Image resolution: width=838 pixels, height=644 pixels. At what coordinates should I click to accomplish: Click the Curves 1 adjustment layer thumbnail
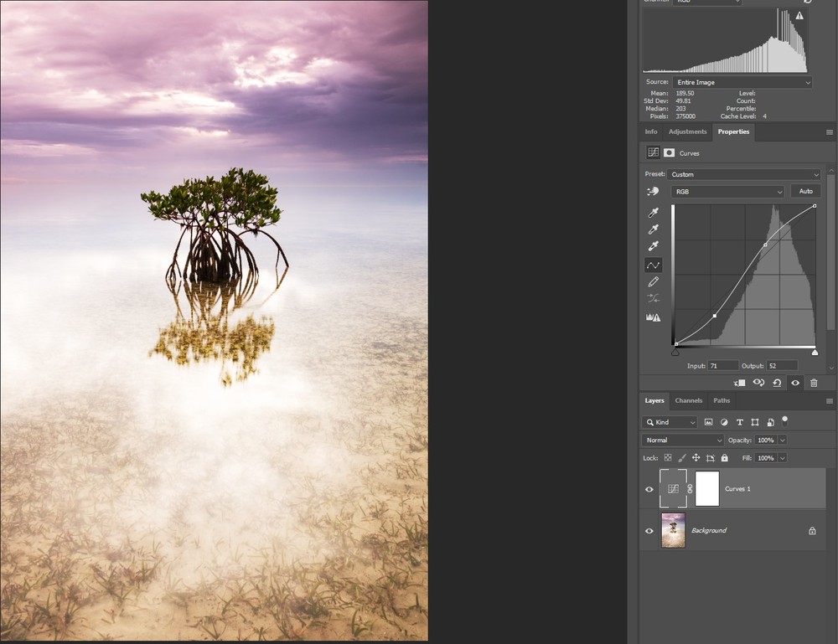(674, 488)
